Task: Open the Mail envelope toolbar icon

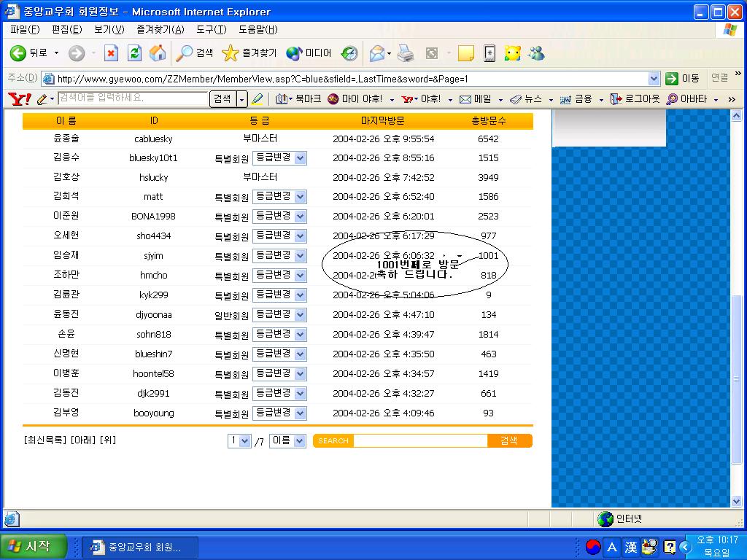Action: 376,53
